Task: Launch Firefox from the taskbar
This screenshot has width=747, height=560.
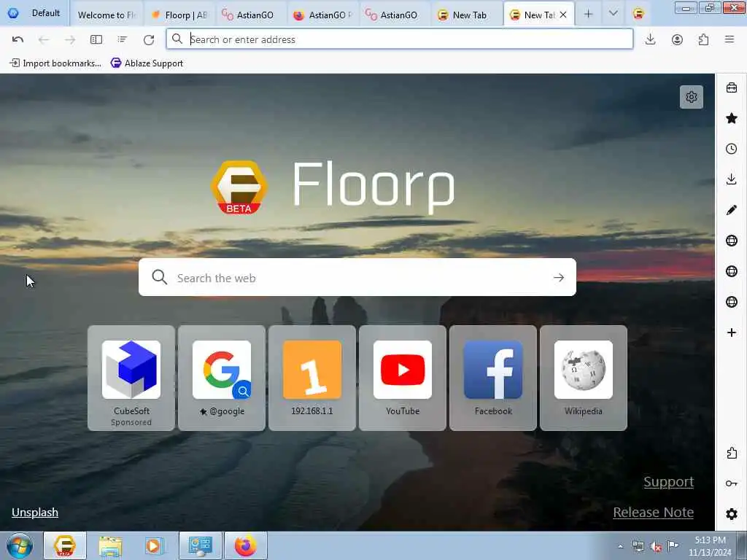Action: [246, 546]
